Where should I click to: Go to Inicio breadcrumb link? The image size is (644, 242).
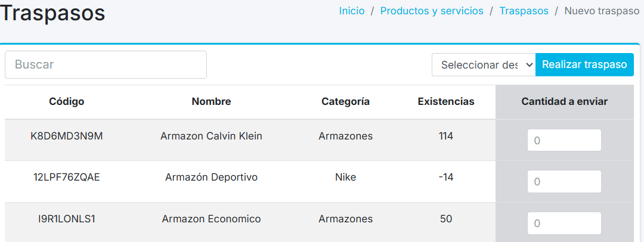coord(351,11)
